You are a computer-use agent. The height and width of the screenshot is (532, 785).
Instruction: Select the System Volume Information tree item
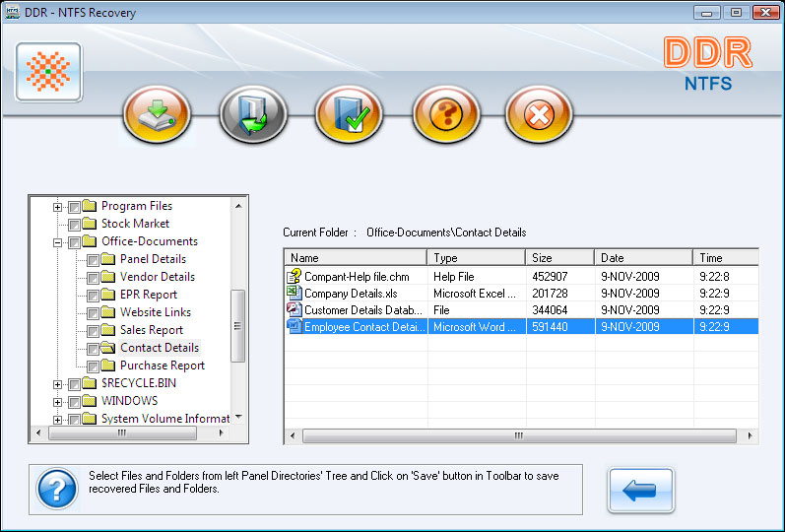165,419
